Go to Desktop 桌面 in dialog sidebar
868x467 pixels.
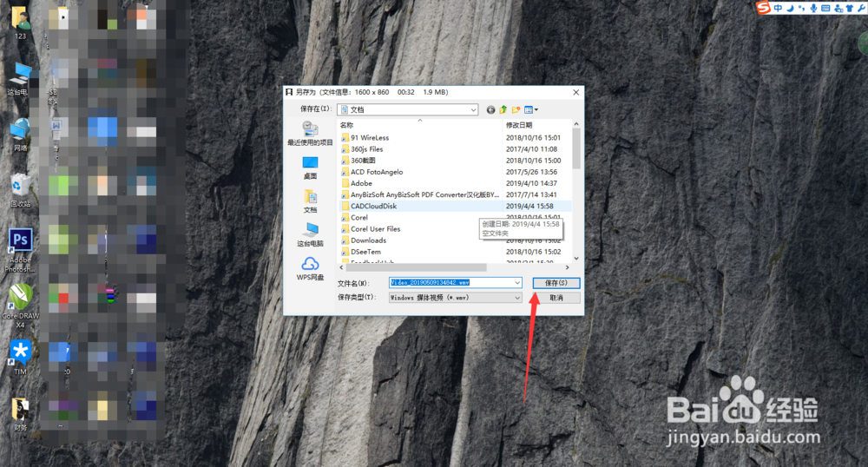(310, 168)
